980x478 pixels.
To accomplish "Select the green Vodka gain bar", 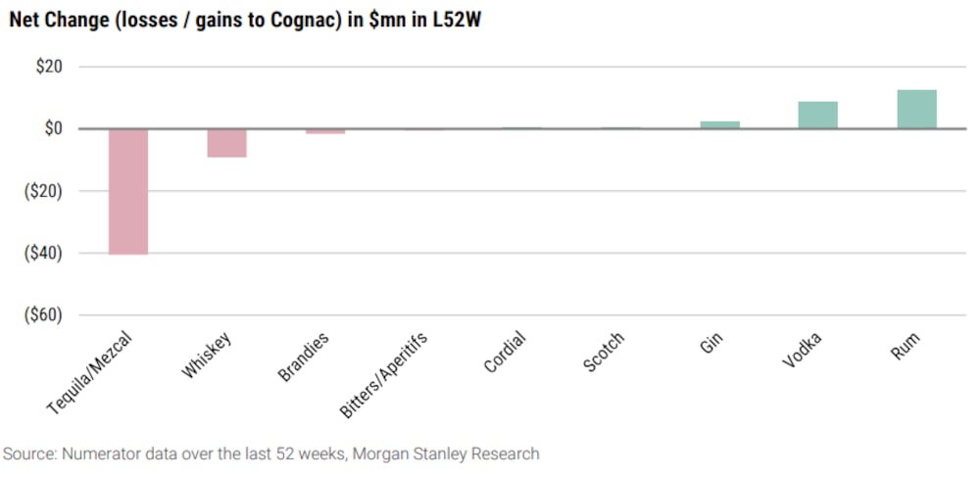I will 817,115.
